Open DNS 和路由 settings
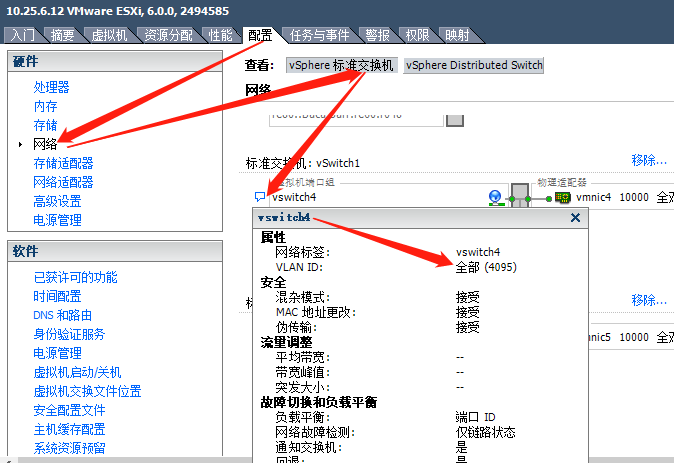The height and width of the screenshot is (463, 674). click(x=62, y=315)
